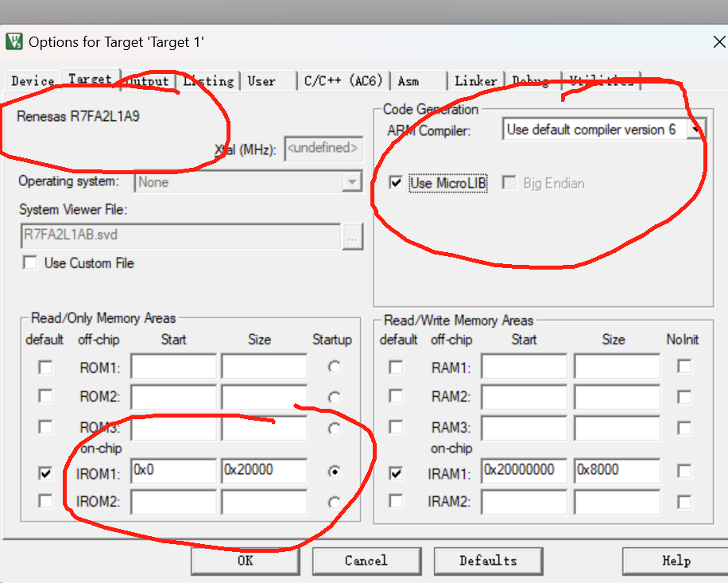Image resolution: width=728 pixels, height=583 pixels.
Task: Click the IROM1 Size field showing 0x20000
Action: [264, 471]
